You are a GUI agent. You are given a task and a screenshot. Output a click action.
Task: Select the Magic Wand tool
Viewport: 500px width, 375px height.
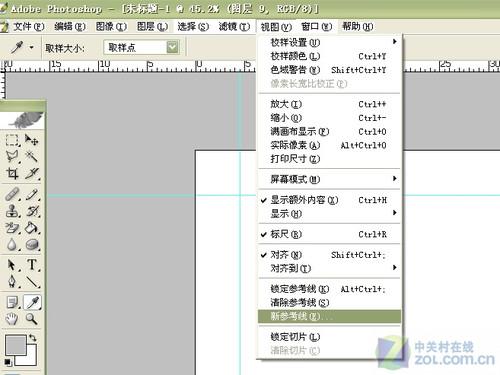tap(32, 156)
